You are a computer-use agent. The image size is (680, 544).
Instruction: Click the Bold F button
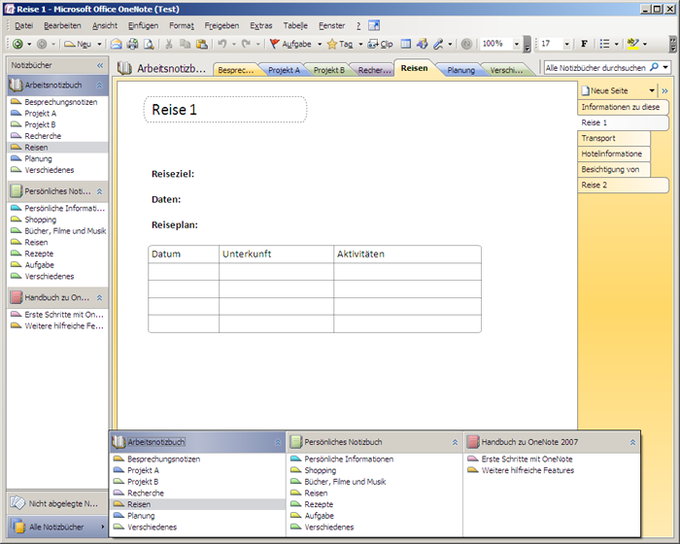pos(584,44)
